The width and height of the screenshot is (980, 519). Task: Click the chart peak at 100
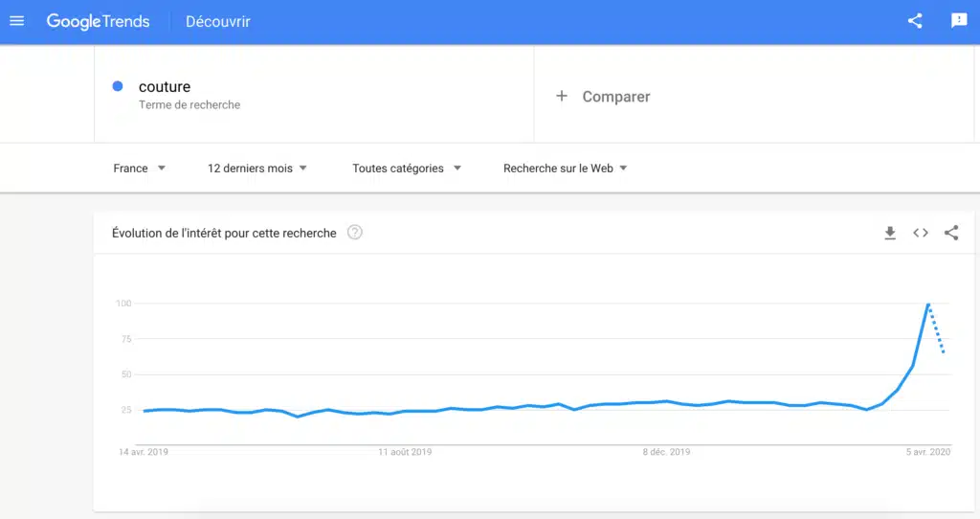coord(928,304)
